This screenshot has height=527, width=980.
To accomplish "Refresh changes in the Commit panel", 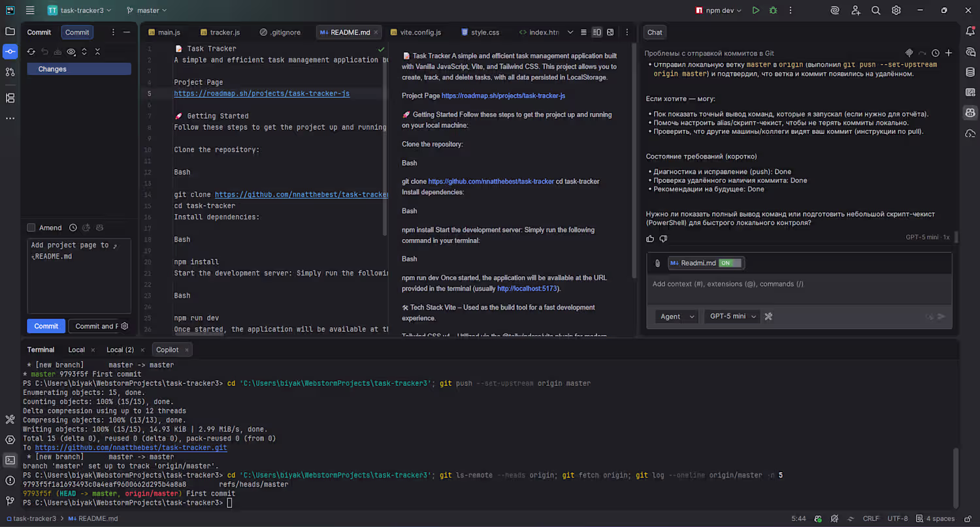I will tap(31, 52).
